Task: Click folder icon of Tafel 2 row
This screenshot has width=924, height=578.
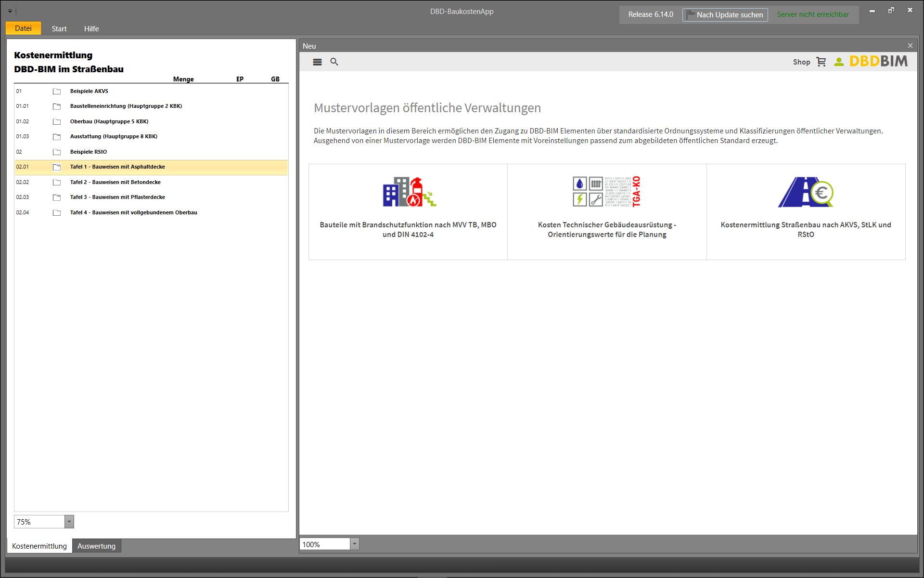Action: [x=57, y=183]
